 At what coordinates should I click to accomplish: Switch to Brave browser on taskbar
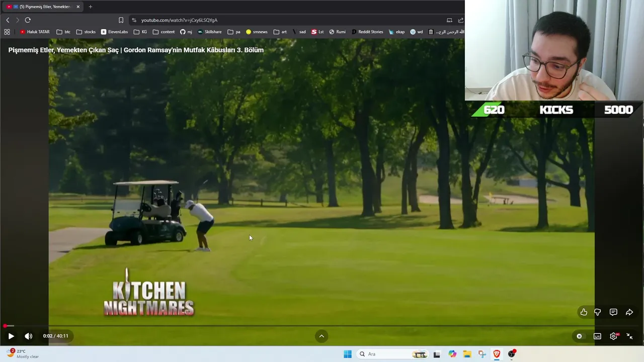tap(497, 354)
